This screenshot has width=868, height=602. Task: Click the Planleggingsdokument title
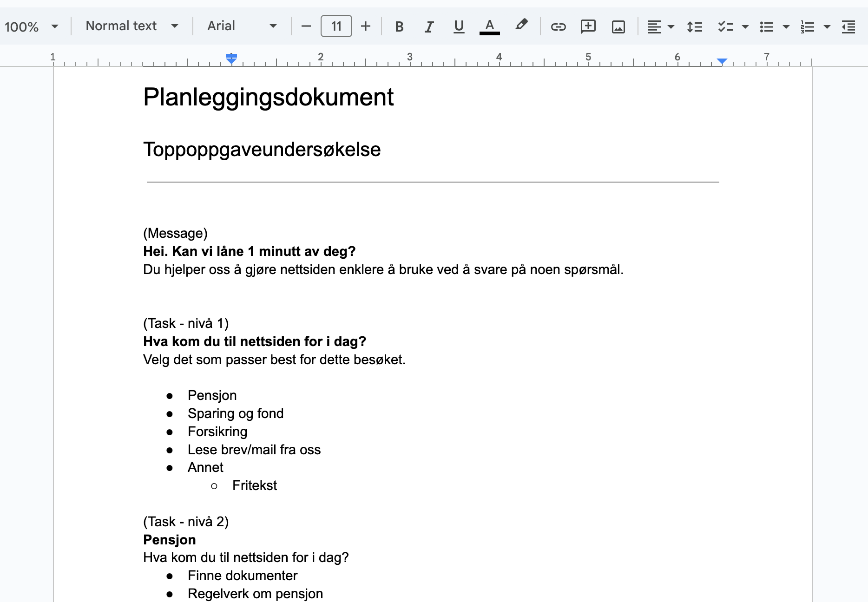coord(268,97)
